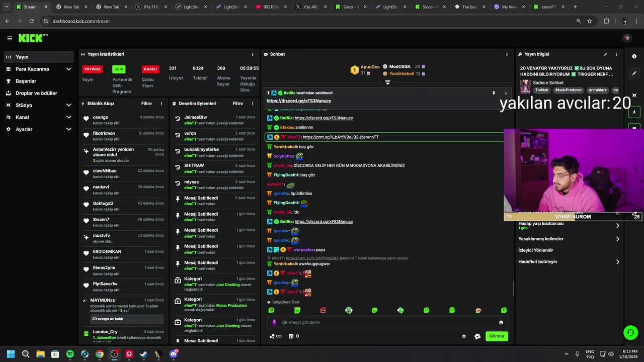Open Steam from the taskbar
Screen dimensions: 644x362
144,354
